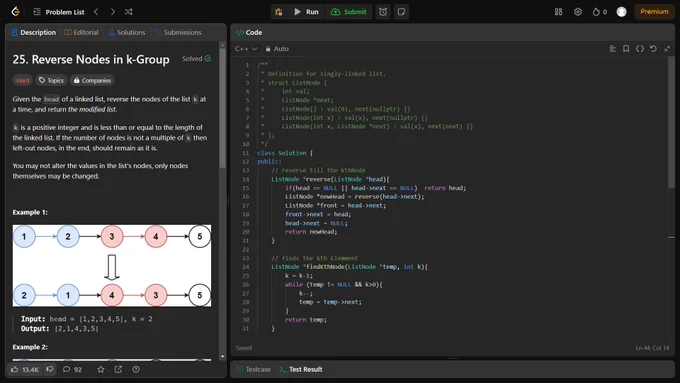Toggle the Auto lock setting
The image size is (680, 383).
point(277,49)
